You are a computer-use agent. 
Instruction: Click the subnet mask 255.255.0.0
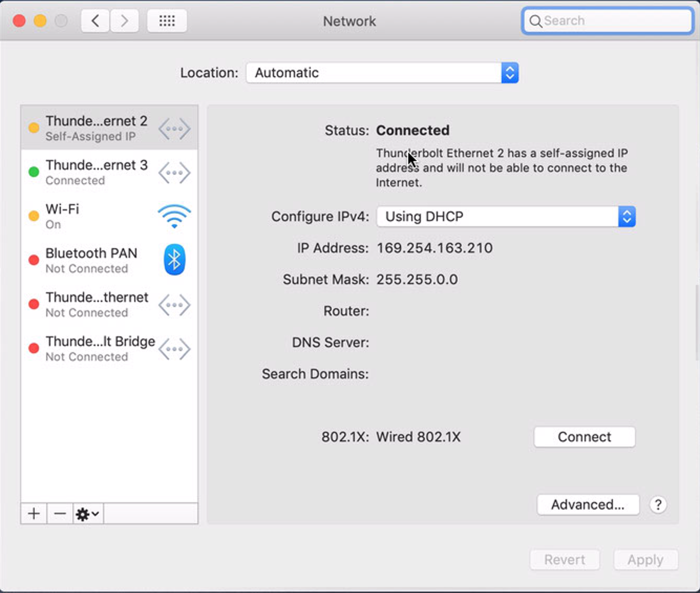pos(417,279)
